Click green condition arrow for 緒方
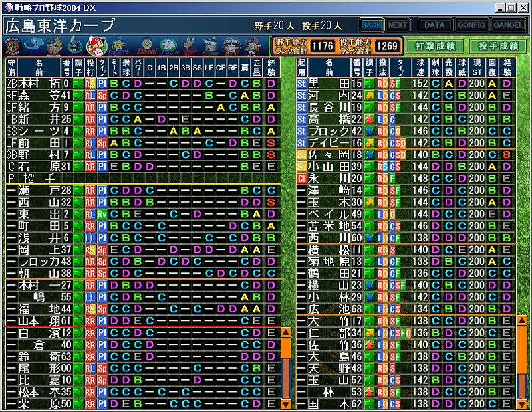532x412 pixels. pos(78,108)
